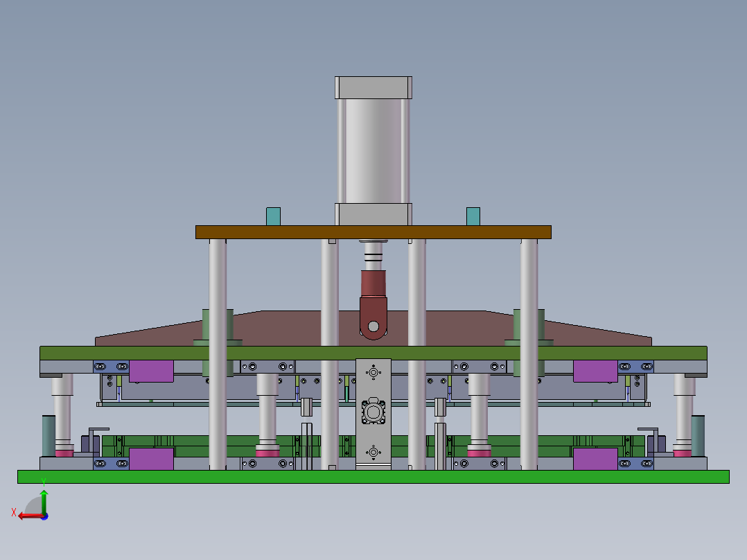This screenshot has width=747, height=560.
Task: Click the pin hole in the red clevis
Action: point(373,326)
